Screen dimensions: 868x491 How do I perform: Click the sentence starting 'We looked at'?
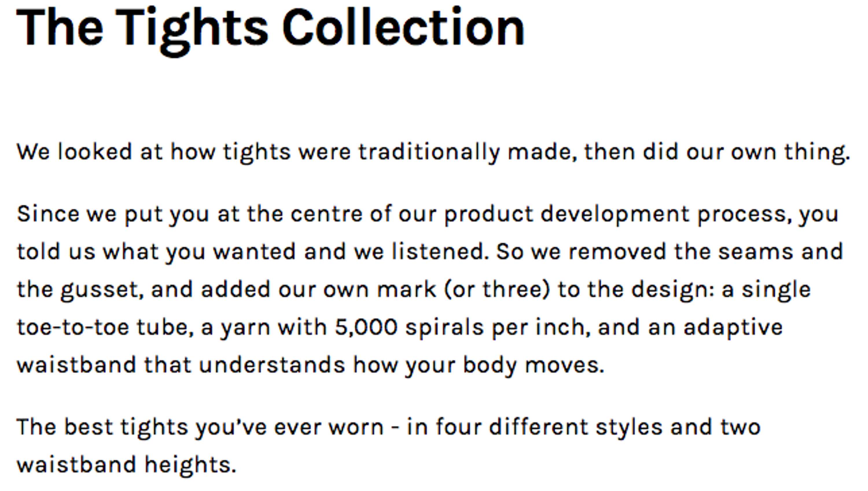pos(433,152)
